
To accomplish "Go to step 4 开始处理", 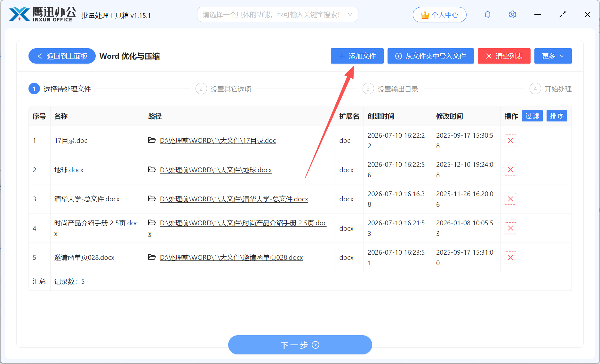I will (550, 89).
